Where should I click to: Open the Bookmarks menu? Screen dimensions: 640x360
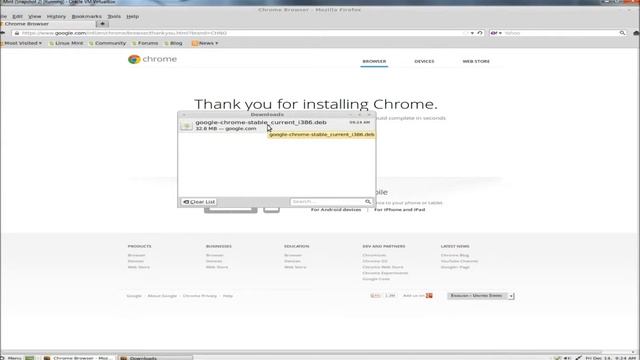[x=87, y=16]
